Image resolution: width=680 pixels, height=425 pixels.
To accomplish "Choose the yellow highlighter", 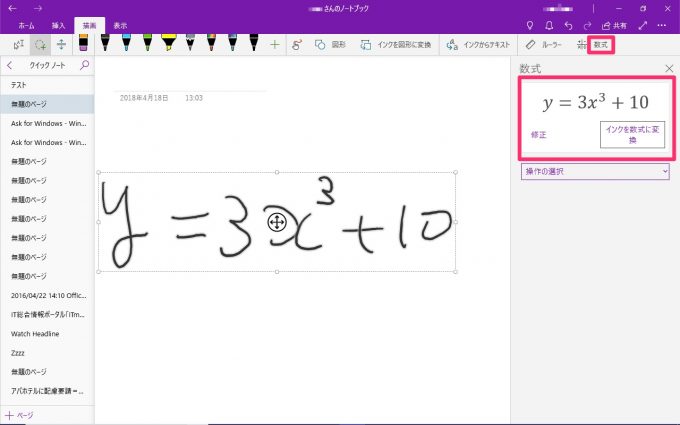I will [x=168, y=43].
